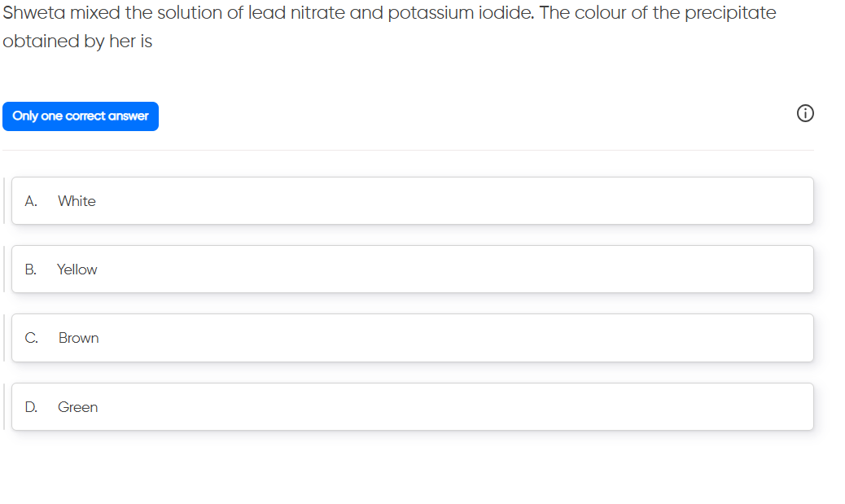Viewport: 845px width, 504px height.
Task: Pick answer option C Brown
Action: pyautogui.click(x=412, y=338)
